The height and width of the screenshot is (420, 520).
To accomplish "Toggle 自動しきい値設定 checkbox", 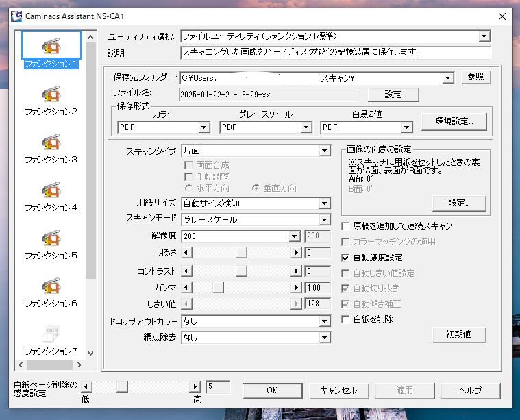I will coord(345,273).
